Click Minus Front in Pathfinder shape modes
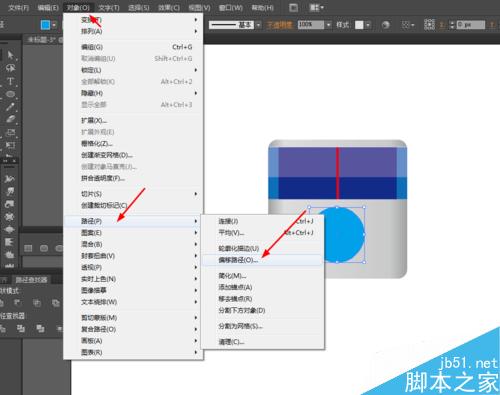The height and width of the screenshot is (395, 500). click(x=17, y=303)
